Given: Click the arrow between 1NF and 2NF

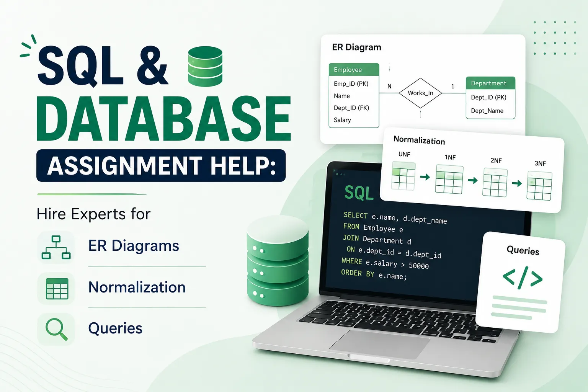Looking at the screenshot, I should pos(473,180).
